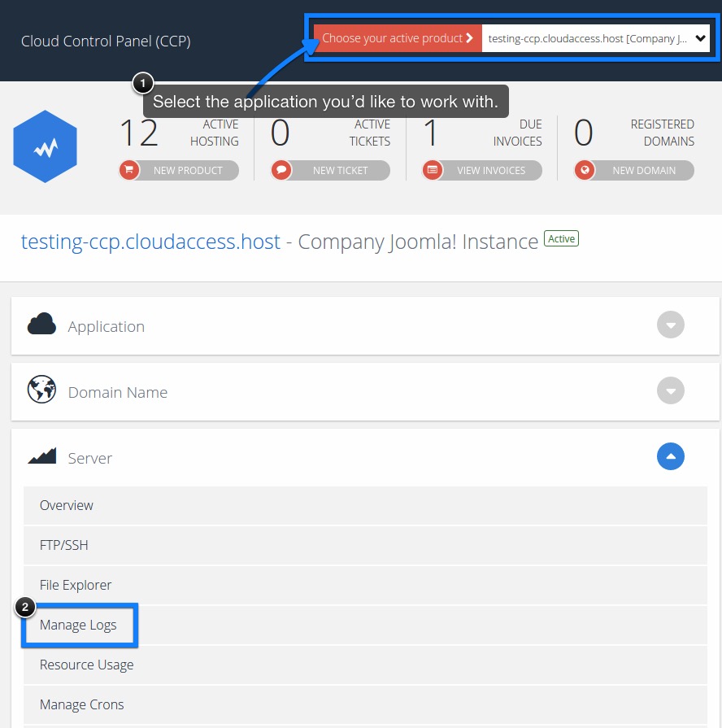Image resolution: width=722 pixels, height=728 pixels.
Task: Click the globe icon on New Domain
Action: 585,170
